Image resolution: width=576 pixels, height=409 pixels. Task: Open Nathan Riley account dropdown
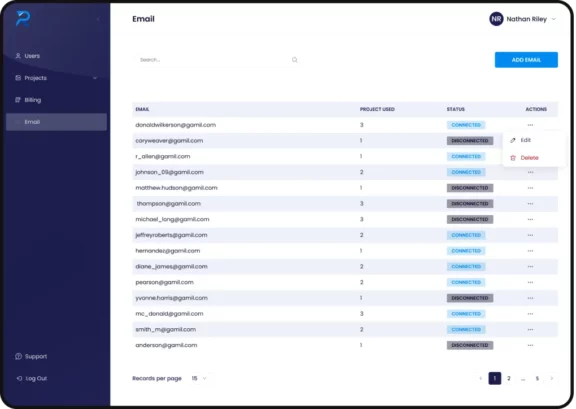click(x=554, y=19)
